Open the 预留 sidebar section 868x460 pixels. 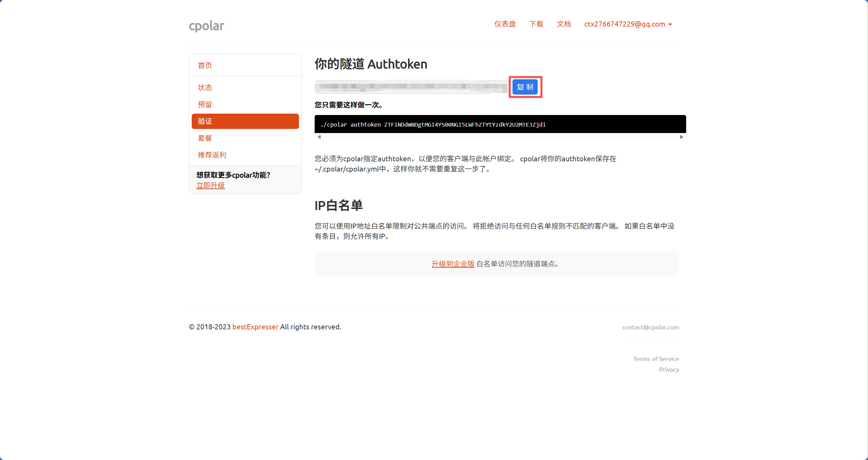[205, 104]
